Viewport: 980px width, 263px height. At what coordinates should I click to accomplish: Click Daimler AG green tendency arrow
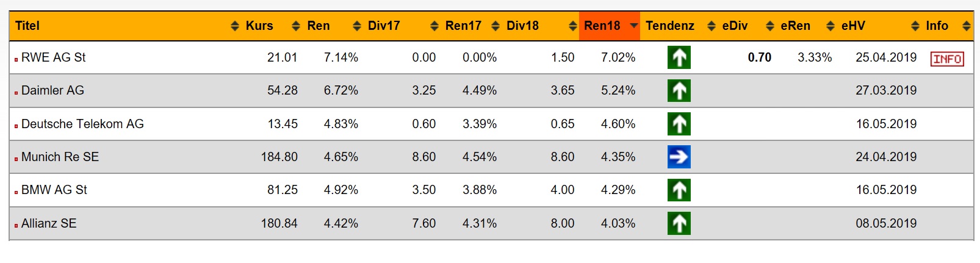pyautogui.click(x=679, y=91)
